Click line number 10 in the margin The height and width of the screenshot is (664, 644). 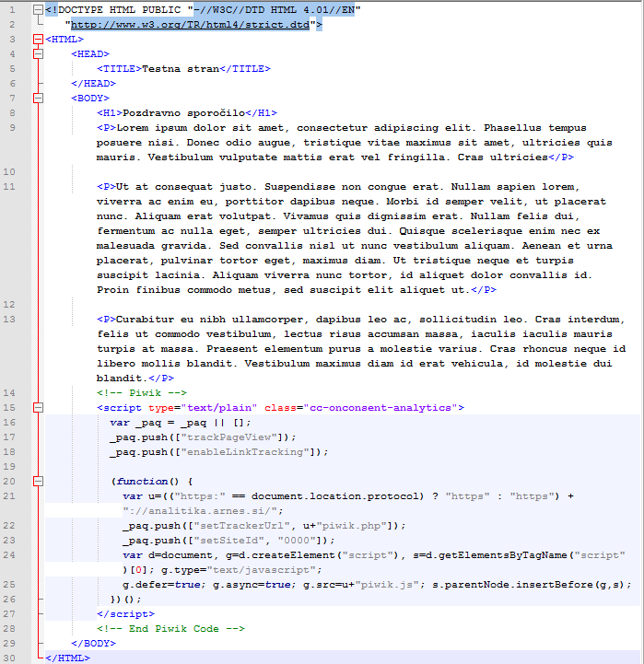pos(9,172)
